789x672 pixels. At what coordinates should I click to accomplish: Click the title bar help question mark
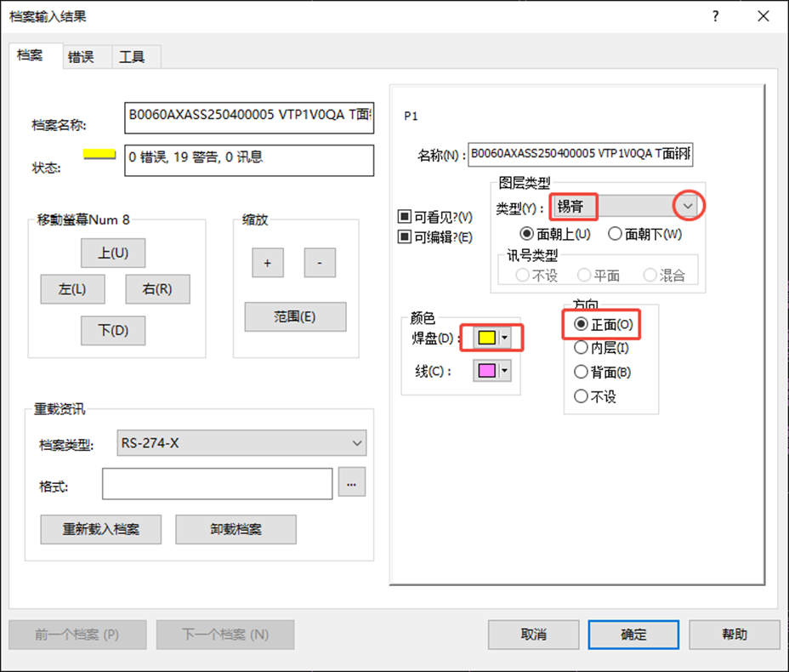pos(716,16)
